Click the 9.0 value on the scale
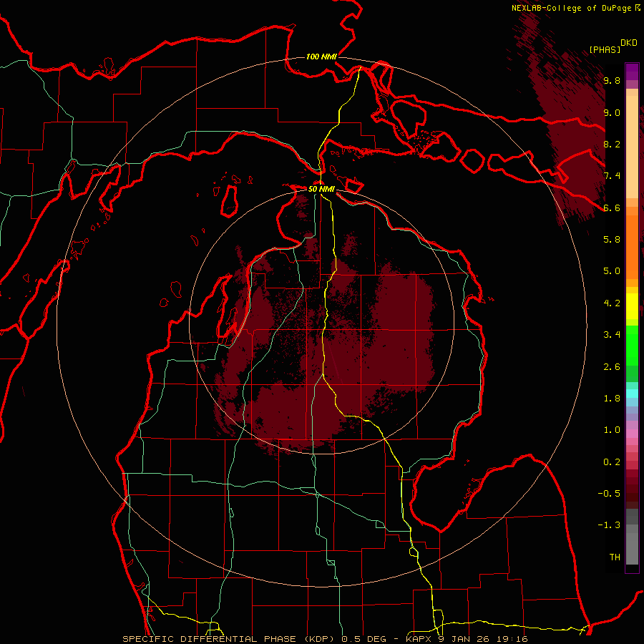 612,113
